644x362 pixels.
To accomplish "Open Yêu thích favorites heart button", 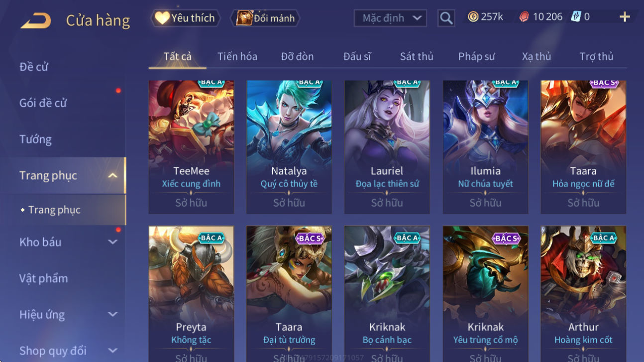I will [x=185, y=18].
